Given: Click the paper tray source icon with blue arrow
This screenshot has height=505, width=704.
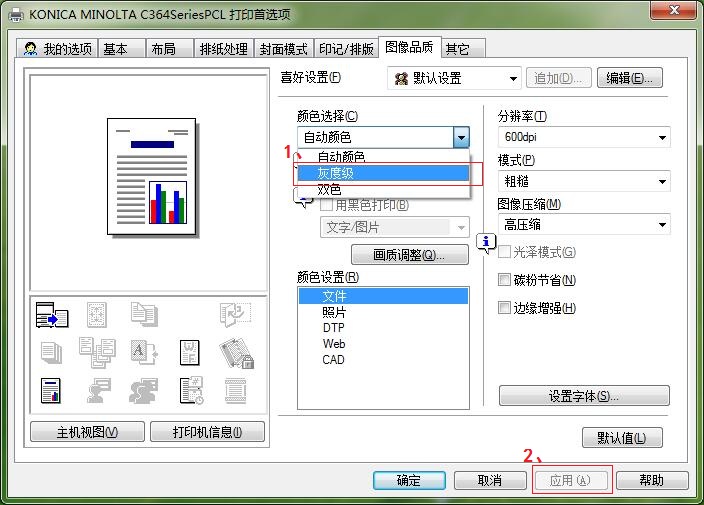Looking at the screenshot, I should [51, 317].
